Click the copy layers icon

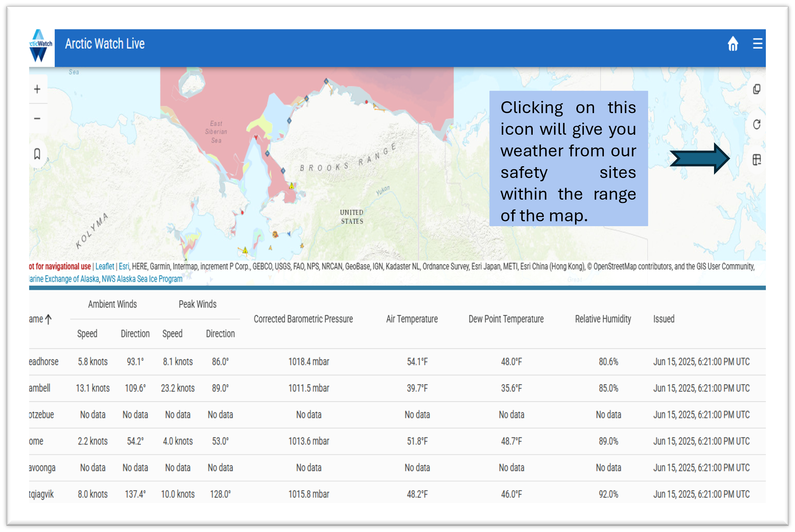(756, 89)
